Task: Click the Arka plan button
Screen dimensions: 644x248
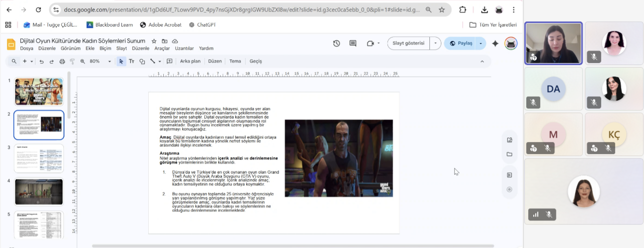Action: (x=190, y=61)
